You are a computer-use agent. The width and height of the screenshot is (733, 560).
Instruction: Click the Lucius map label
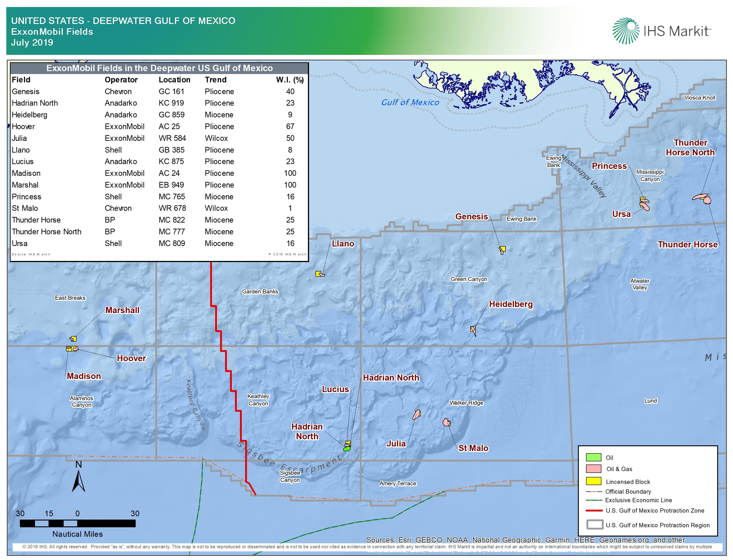point(335,389)
